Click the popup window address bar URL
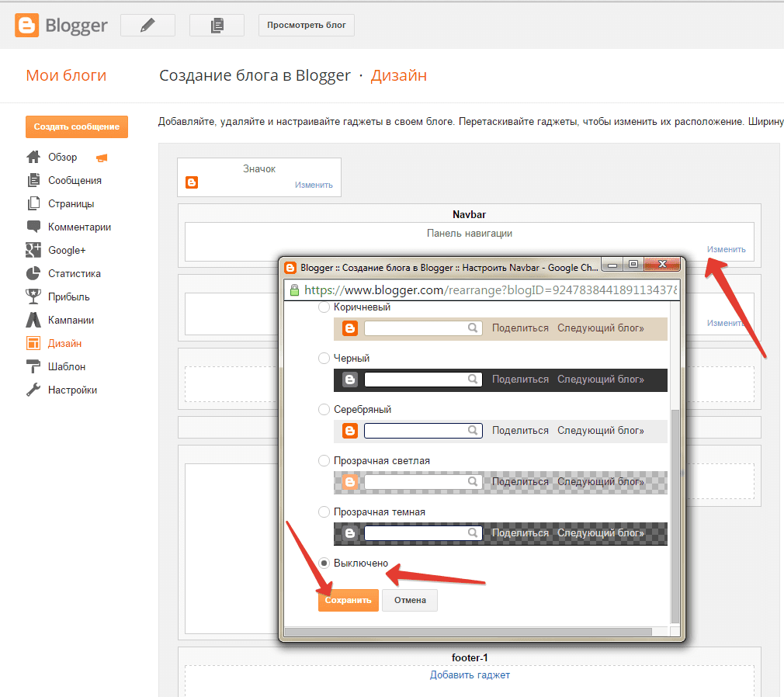Screen dimensions: 784x697 pos(491,290)
